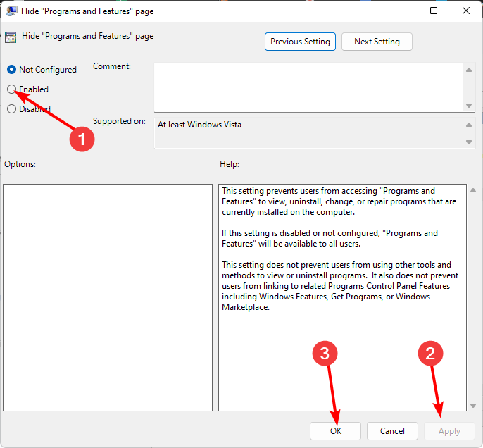This screenshot has width=483, height=448.
Task: Jump to Next Setting
Action: click(x=377, y=42)
